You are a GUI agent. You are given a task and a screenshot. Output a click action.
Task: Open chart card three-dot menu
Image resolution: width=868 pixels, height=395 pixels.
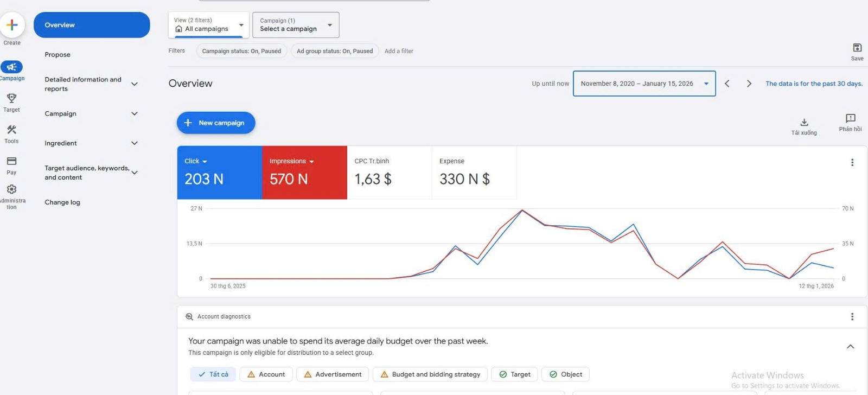(852, 162)
